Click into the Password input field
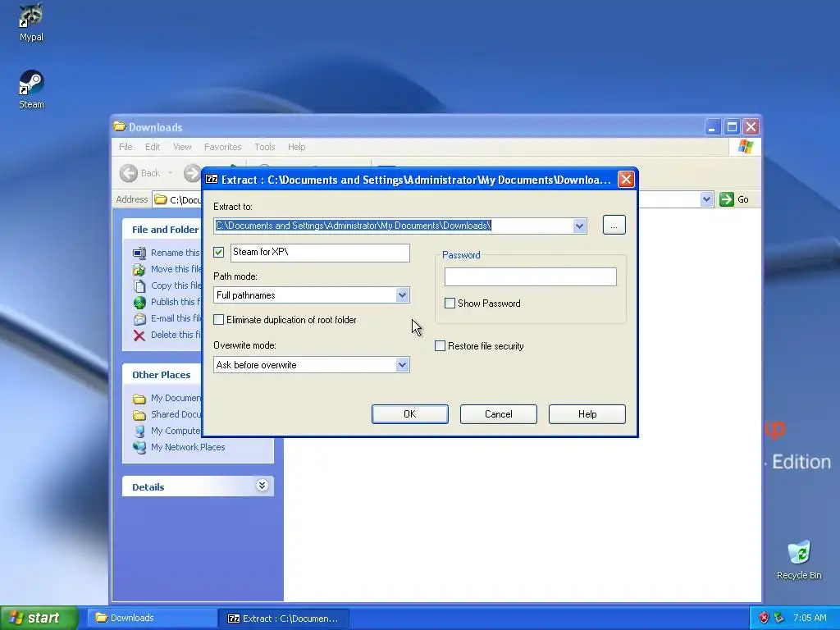This screenshot has height=630, width=840. [x=531, y=277]
